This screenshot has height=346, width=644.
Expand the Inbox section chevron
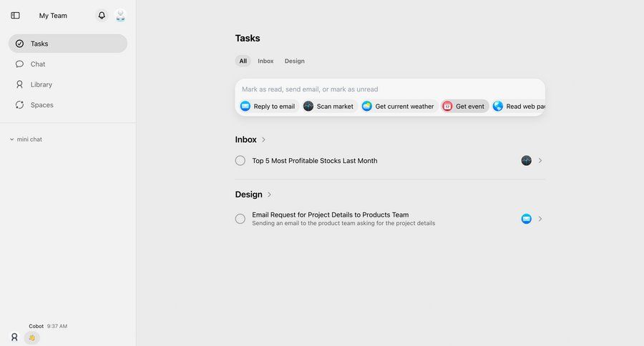pos(264,140)
